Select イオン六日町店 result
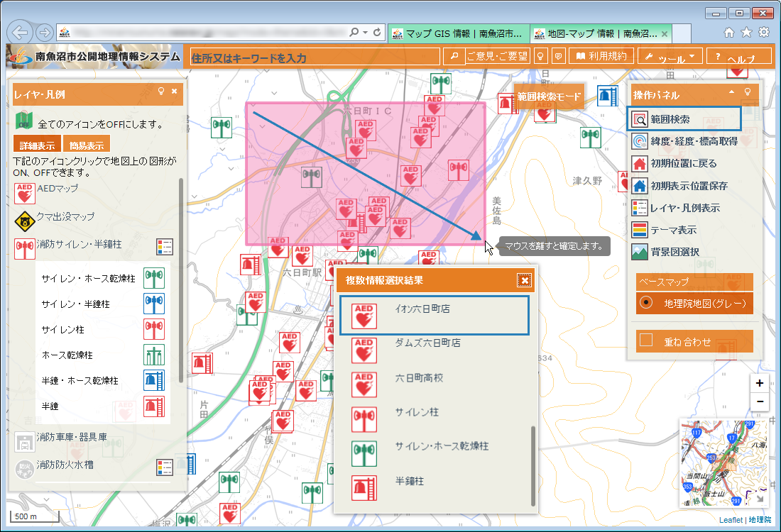 (x=435, y=316)
